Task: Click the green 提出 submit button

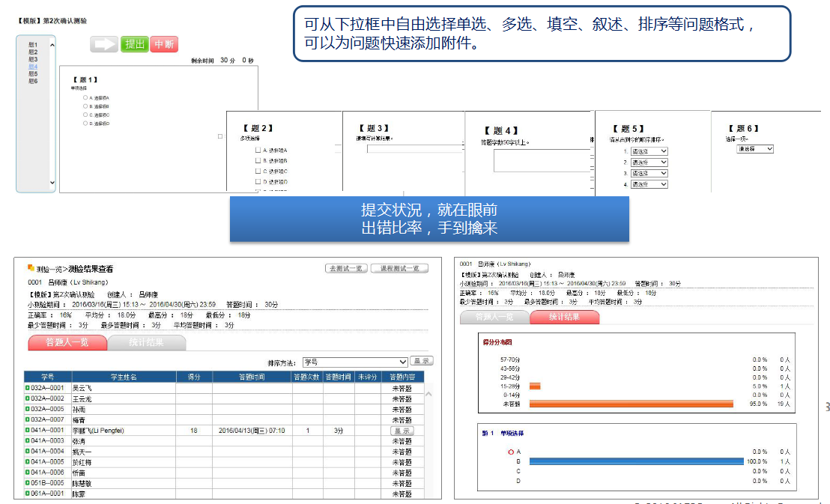Action: coord(135,44)
